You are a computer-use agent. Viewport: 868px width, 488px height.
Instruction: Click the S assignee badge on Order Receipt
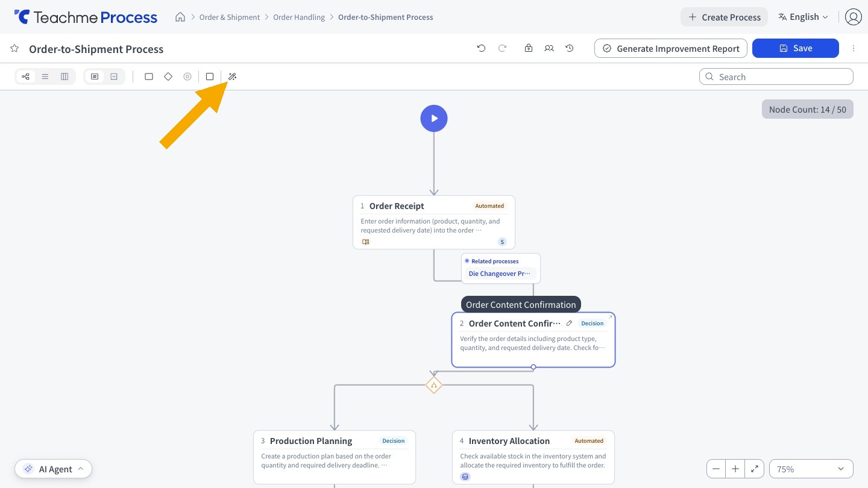(x=502, y=242)
